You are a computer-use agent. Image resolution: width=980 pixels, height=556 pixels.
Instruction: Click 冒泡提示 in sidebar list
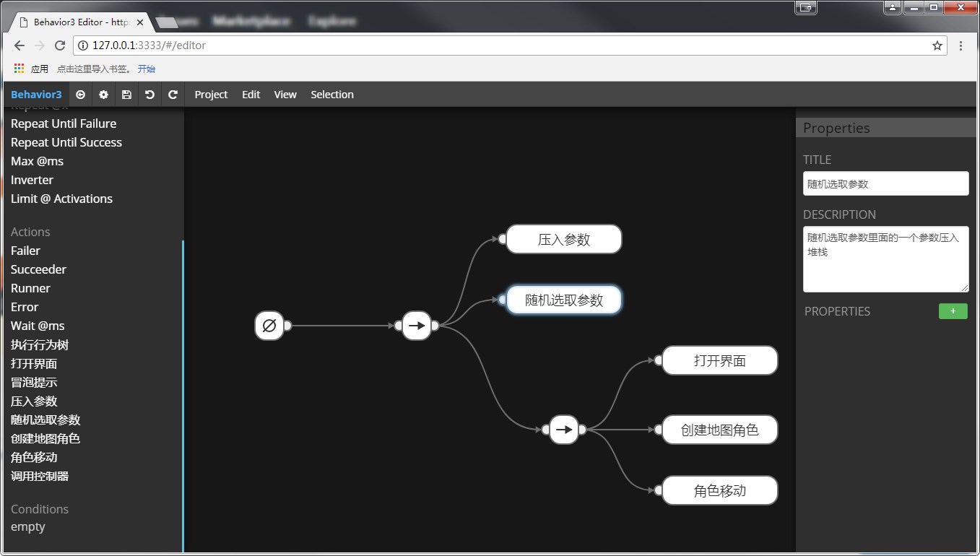click(34, 382)
